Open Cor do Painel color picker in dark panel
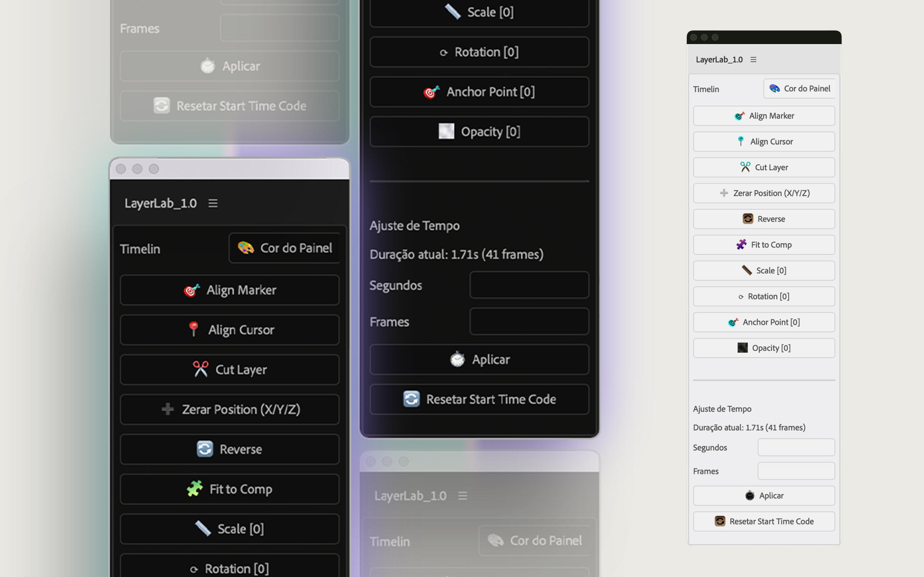The height and width of the screenshot is (577, 924). pyautogui.click(x=285, y=248)
